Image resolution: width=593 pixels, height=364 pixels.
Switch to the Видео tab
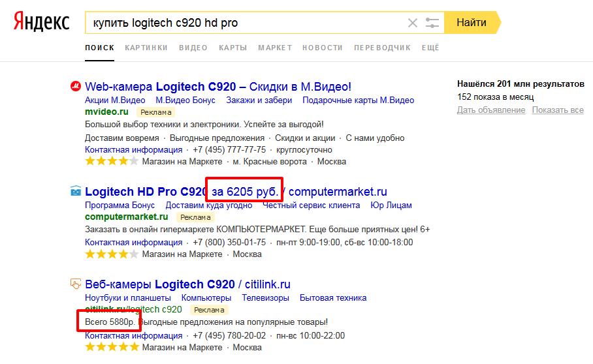click(193, 48)
